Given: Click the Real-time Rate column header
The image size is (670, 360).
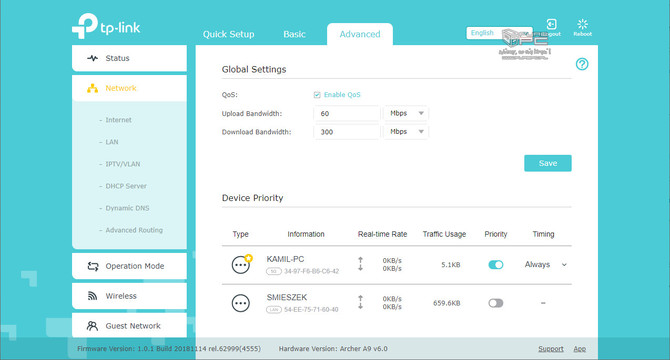Looking at the screenshot, I should point(382,234).
